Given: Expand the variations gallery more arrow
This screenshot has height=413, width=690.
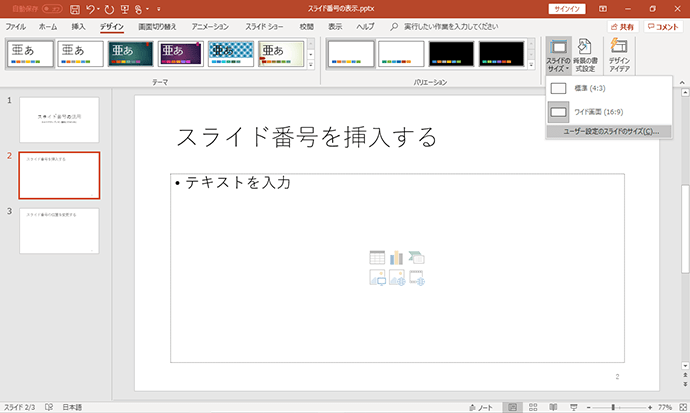Looking at the screenshot, I should (x=531, y=65).
